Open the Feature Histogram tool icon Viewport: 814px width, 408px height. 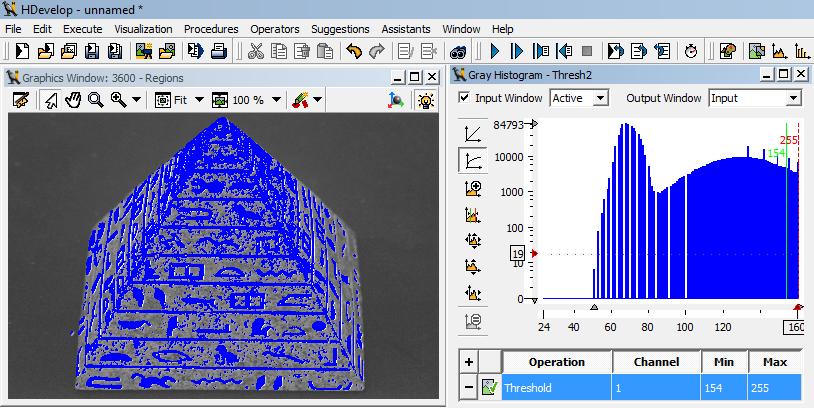[x=803, y=51]
